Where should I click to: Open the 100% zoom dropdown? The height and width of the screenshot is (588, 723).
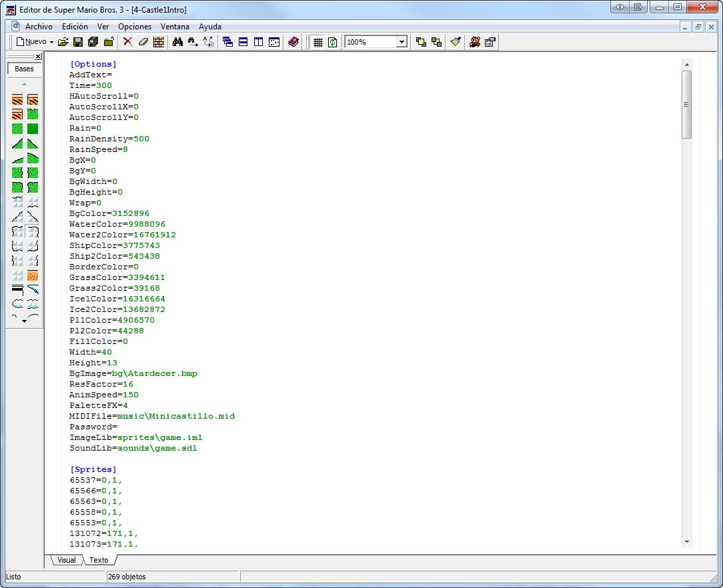(x=402, y=42)
